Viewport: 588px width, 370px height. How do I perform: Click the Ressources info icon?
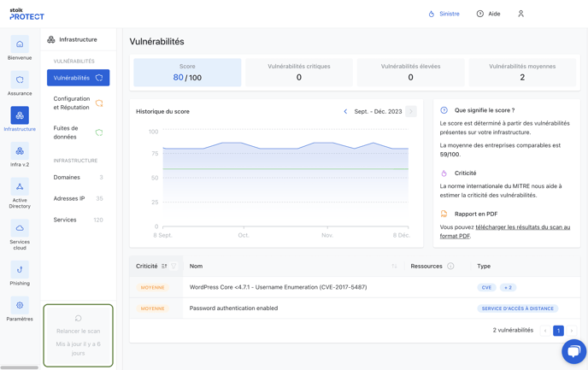[x=450, y=266]
